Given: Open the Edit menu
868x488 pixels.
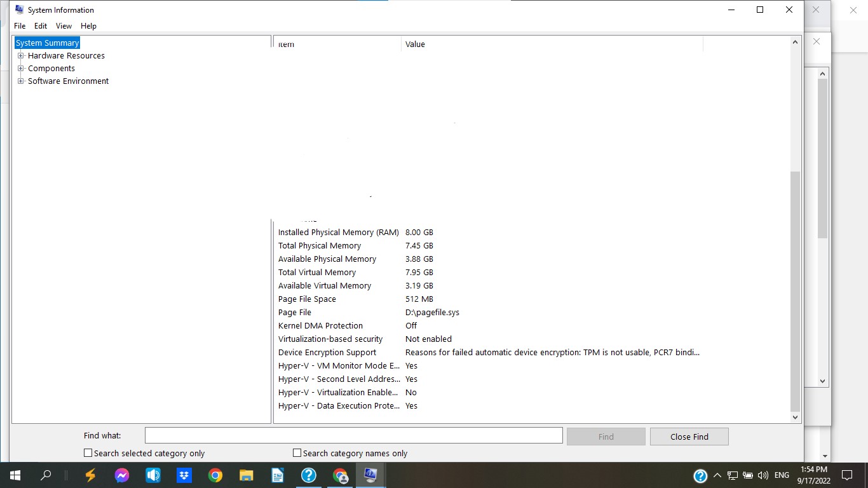Looking at the screenshot, I should pos(40,25).
